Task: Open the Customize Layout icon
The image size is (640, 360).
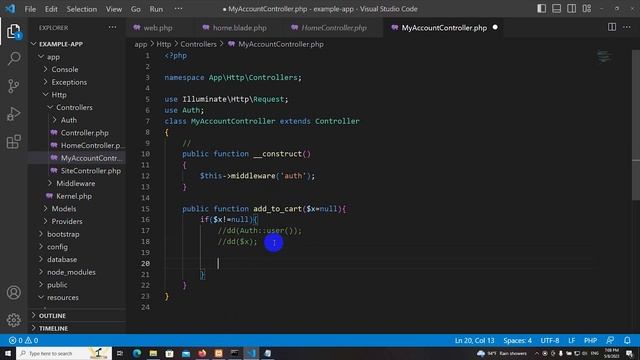Action: pos(587,9)
